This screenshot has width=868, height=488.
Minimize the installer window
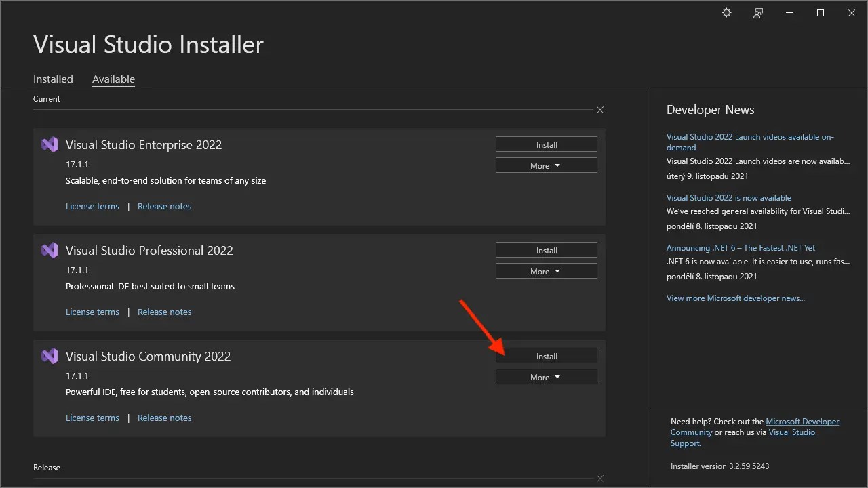789,13
